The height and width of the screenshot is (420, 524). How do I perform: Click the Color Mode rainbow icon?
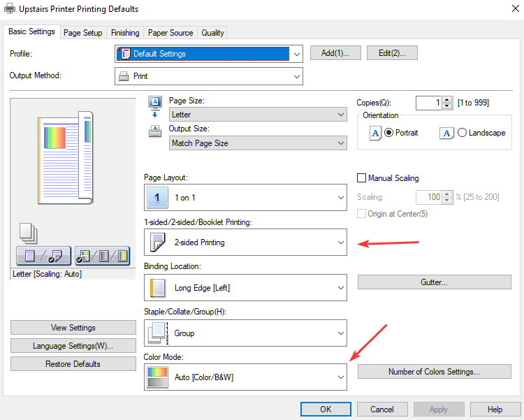point(157,377)
